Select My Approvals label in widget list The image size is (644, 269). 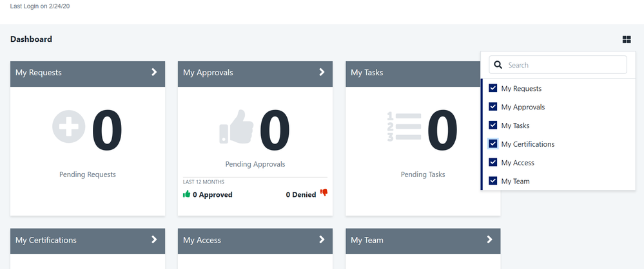(523, 107)
